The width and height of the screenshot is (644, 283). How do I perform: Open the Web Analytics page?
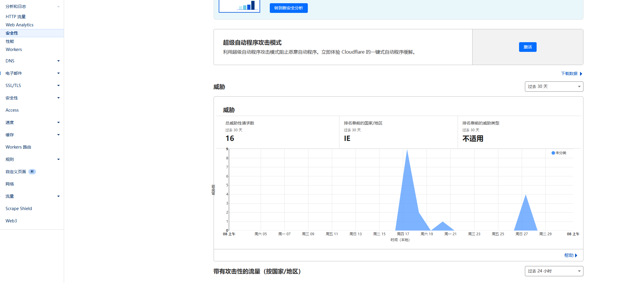[x=20, y=25]
